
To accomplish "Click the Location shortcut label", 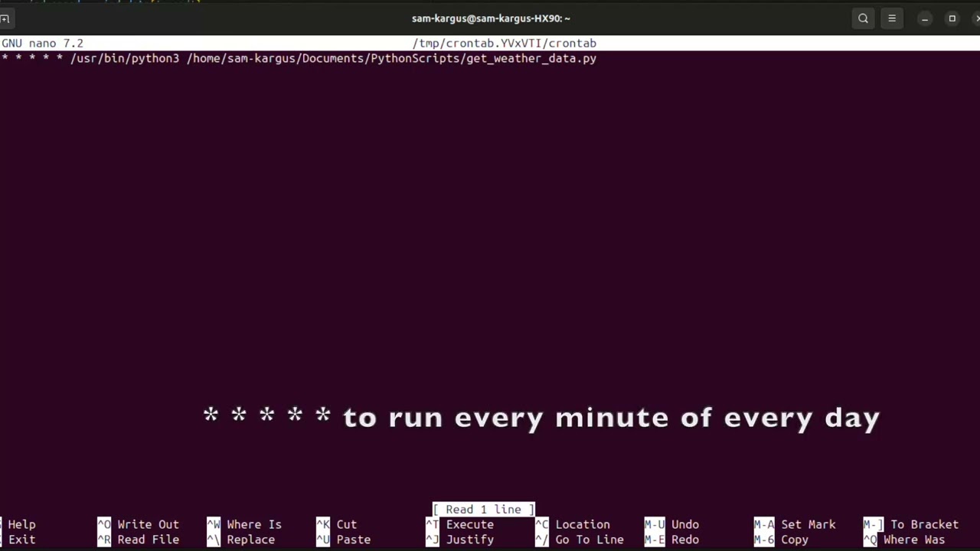I will (x=583, y=524).
